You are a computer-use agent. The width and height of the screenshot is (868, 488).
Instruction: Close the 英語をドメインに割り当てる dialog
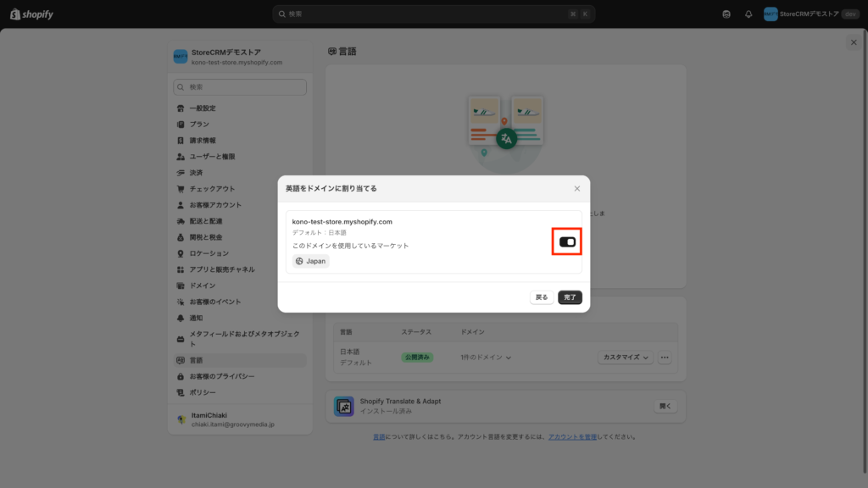[577, 189]
